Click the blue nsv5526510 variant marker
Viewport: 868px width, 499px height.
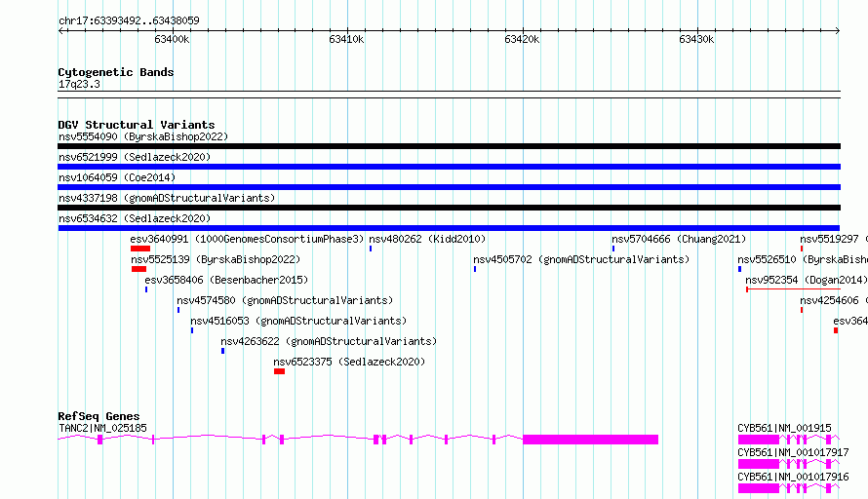click(x=739, y=269)
